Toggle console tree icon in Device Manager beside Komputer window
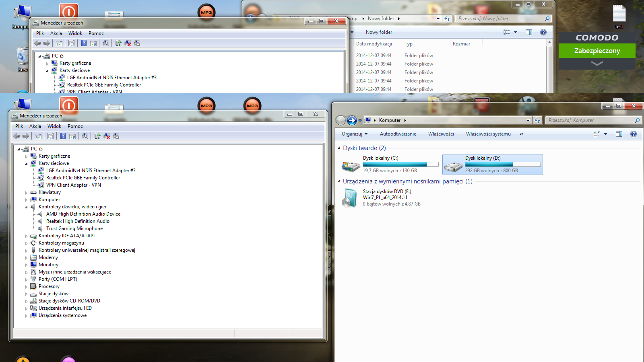This screenshot has width=644, height=362. [x=38, y=136]
